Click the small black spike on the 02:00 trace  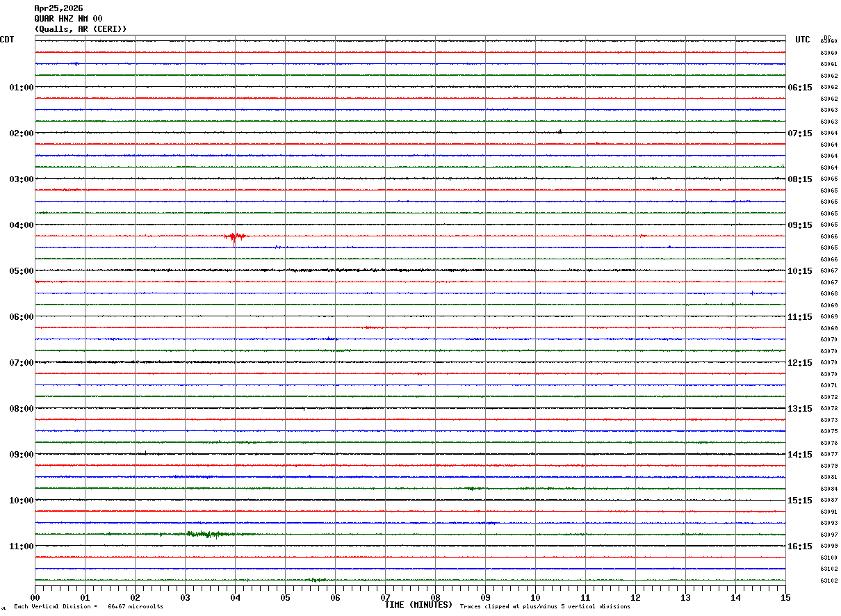coord(560,131)
